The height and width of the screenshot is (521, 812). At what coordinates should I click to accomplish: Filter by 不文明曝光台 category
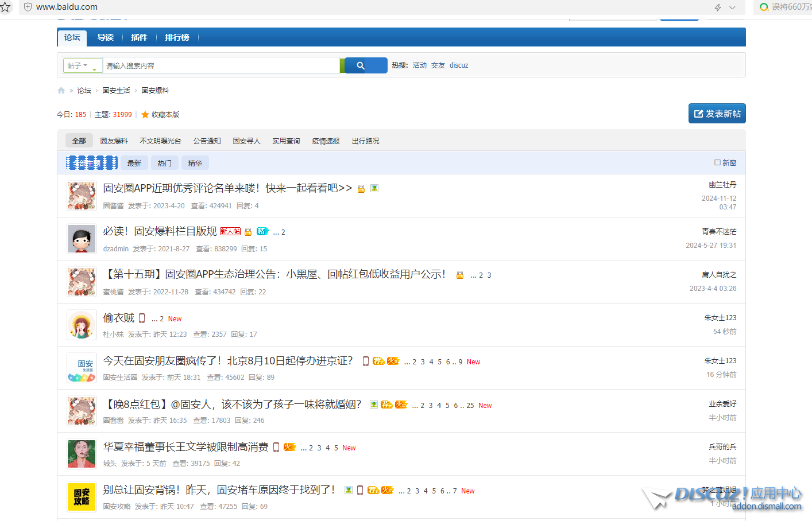160,141
